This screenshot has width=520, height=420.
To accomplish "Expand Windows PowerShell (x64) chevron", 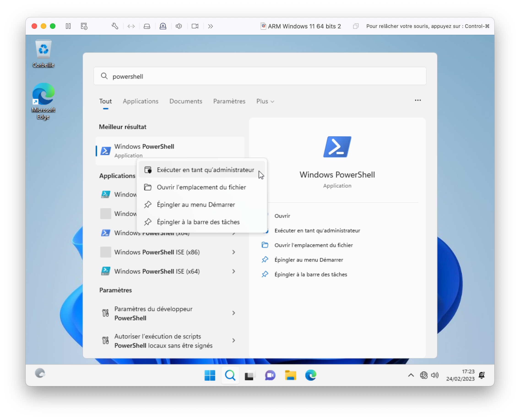I will (x=234, y=234).
